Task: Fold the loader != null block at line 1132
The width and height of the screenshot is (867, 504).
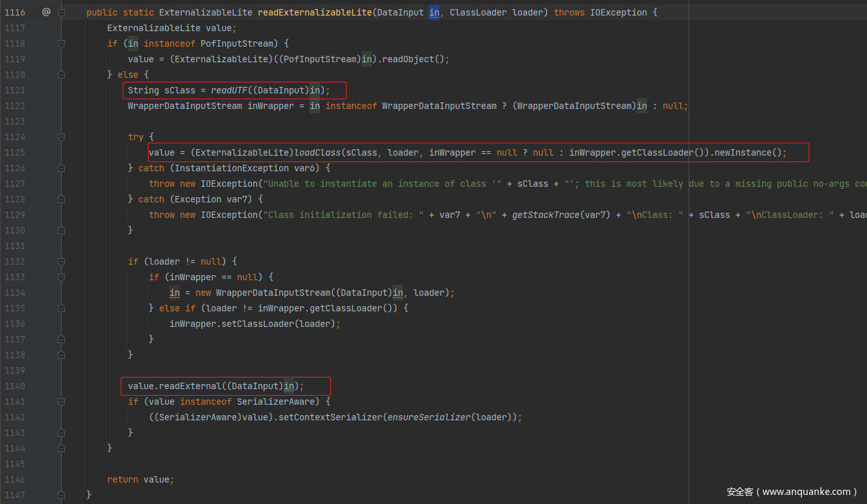Action: (61, 261)
